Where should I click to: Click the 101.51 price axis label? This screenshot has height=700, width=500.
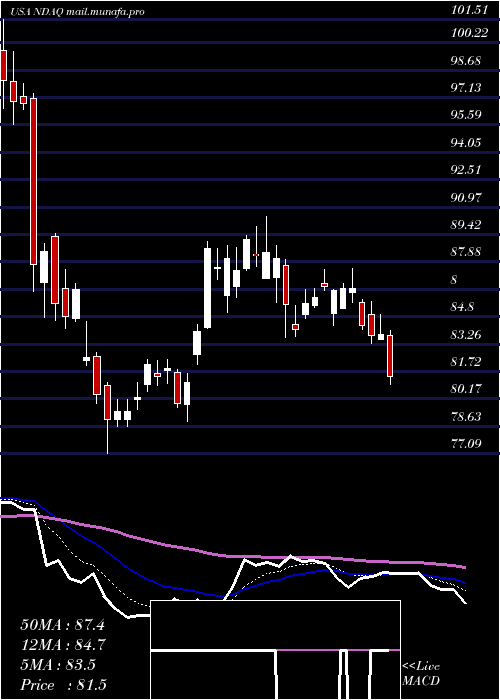(x=469, y=11)
